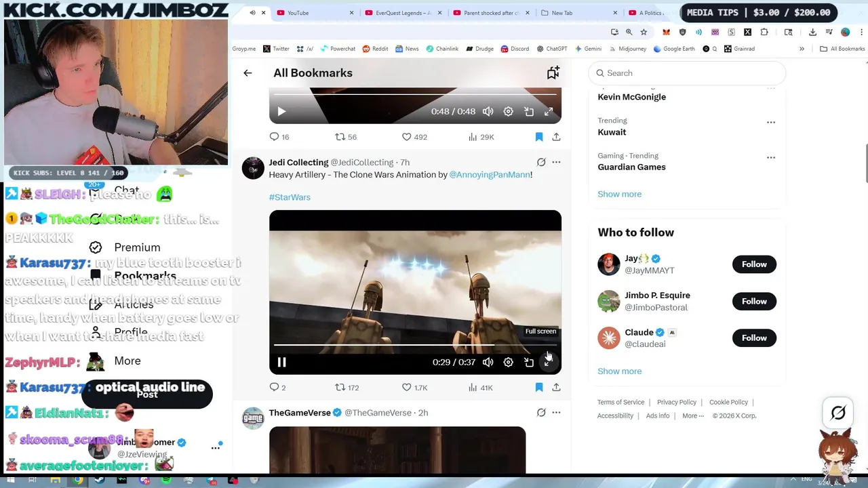Switch to the New Tab tab
Viewport: 868px width, 488px height.
point(578,13)
